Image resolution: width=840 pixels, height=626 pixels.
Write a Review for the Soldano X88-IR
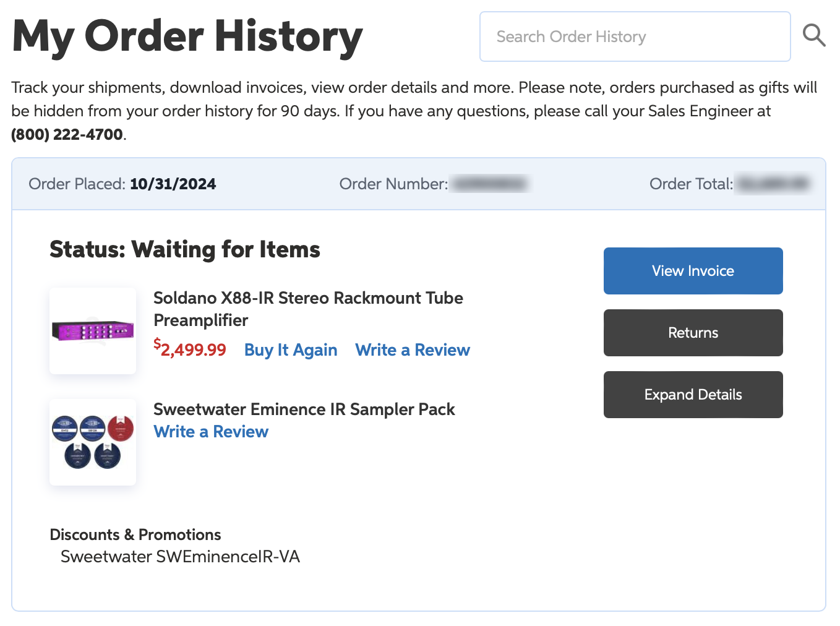(x=413, y=350)
